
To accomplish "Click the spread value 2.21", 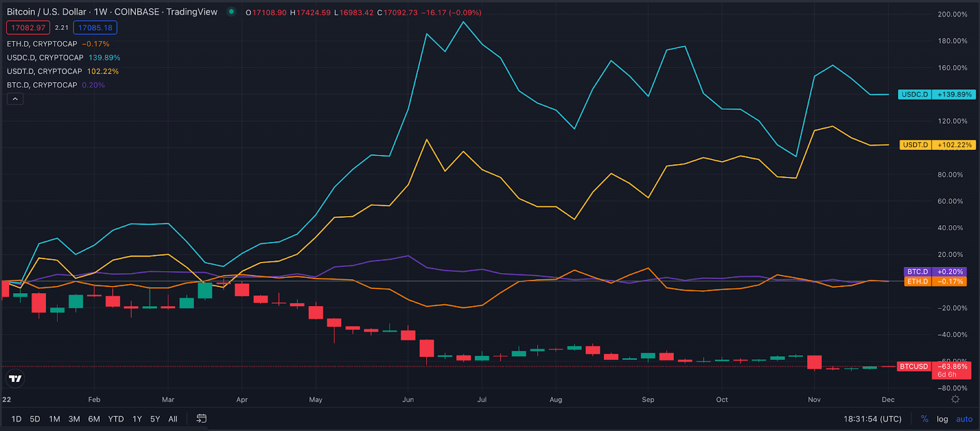I will coord(62,28).
